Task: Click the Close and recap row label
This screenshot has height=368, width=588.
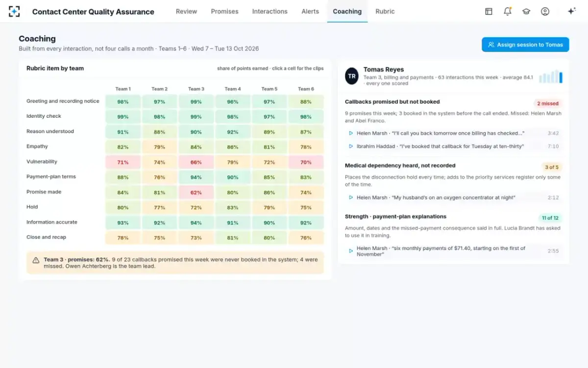Action: click(46, 237)
